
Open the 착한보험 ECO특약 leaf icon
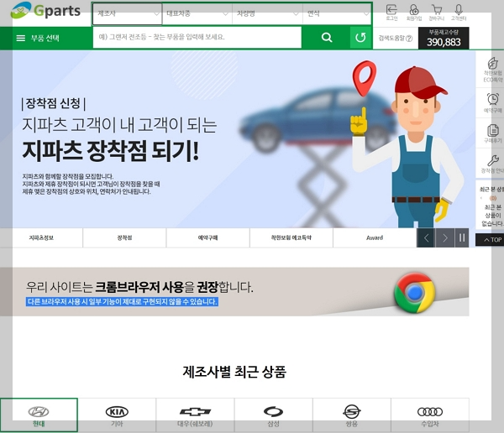point(493,70)
